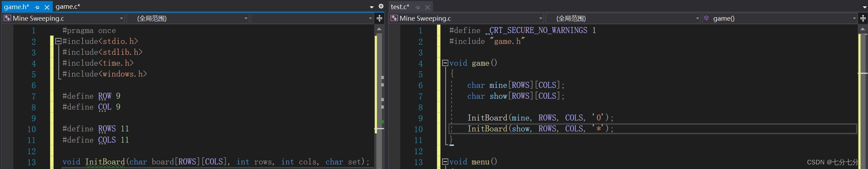
Task: Close the test.c* tab
Action: pos(427,7)
